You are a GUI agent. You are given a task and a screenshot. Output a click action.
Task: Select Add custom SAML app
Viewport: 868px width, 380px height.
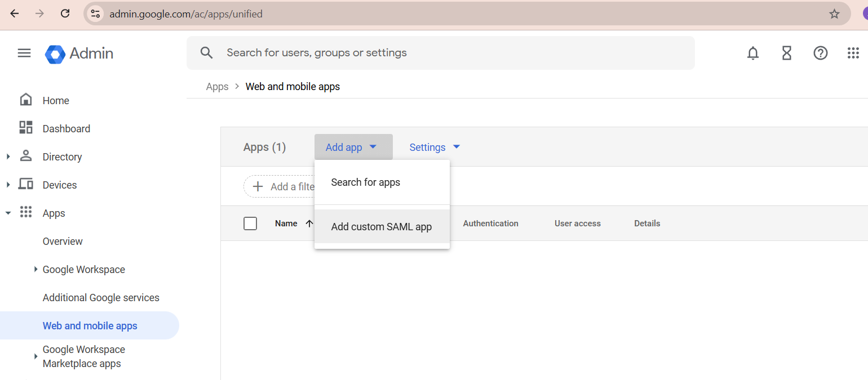coord(381,226)
